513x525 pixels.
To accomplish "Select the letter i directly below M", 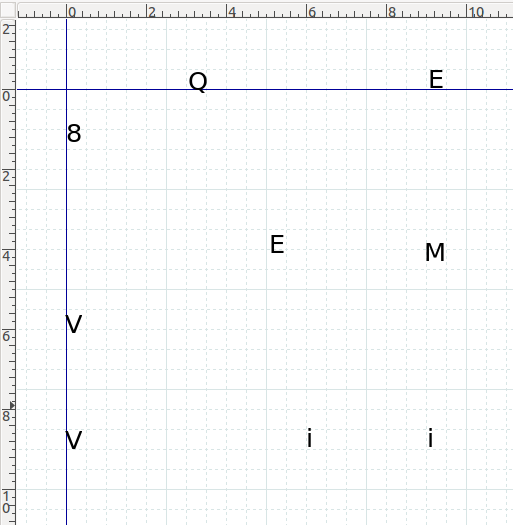I will (431, 438).
